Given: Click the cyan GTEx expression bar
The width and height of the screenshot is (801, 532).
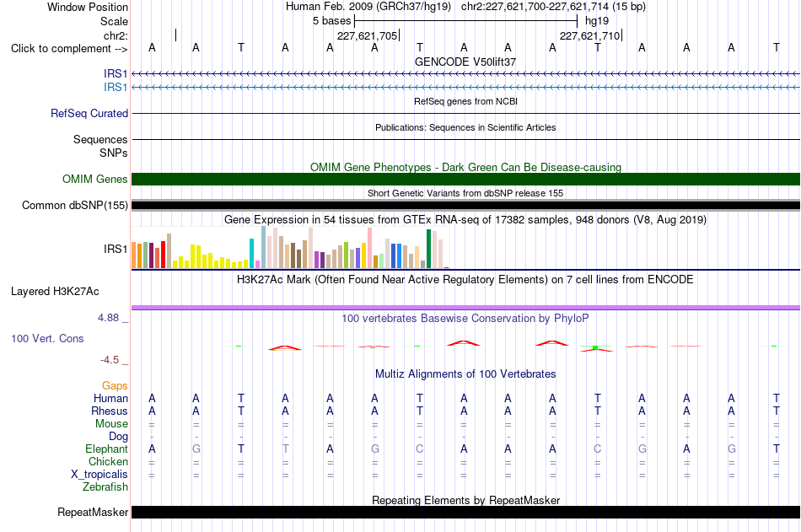Looking at the screenshot, I should (x=251, y=254).
